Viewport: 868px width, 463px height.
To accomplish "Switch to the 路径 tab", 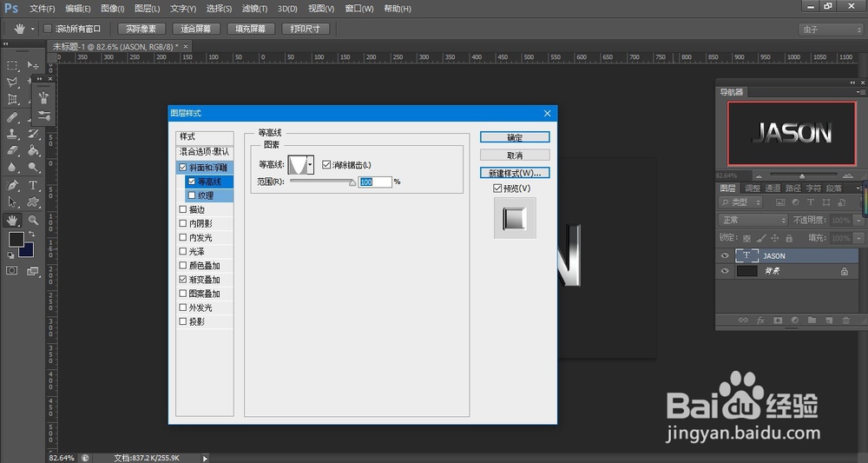I will 792,189.
